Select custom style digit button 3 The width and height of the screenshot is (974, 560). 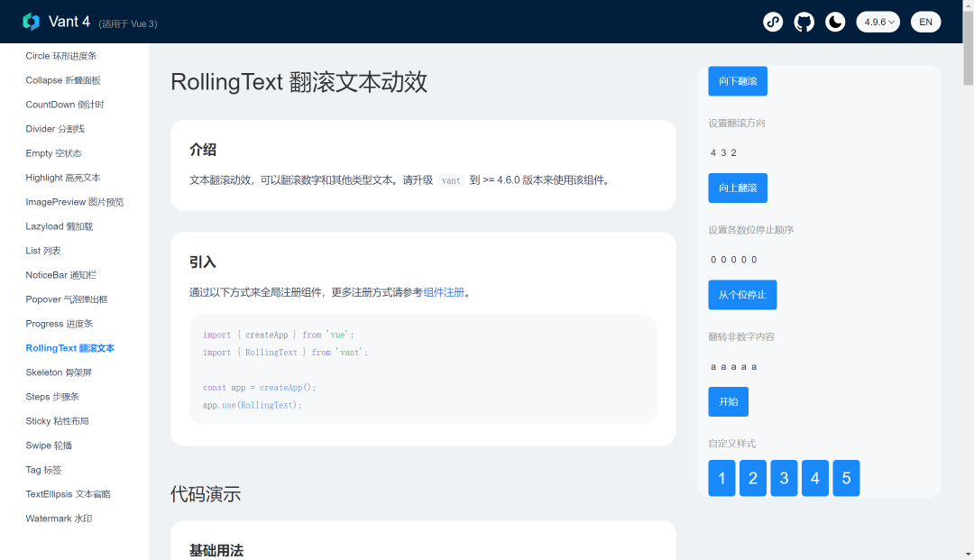pos(784,478)
